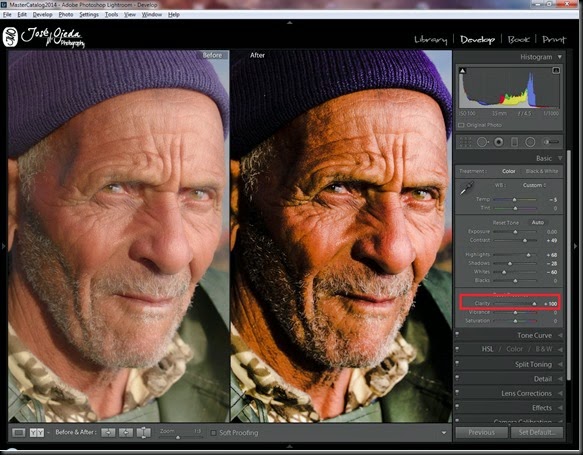
Task: Select the Crop Overlay tool icon
Action: 465,142
